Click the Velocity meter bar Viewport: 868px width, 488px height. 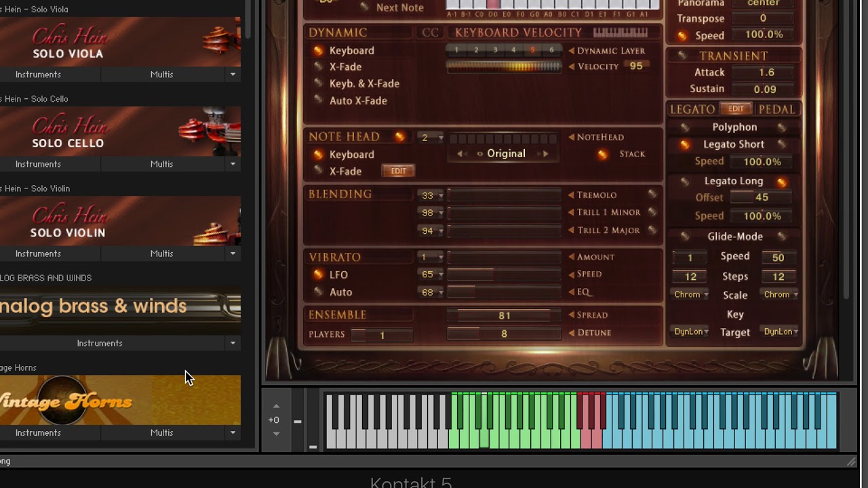tap(504, 66)
